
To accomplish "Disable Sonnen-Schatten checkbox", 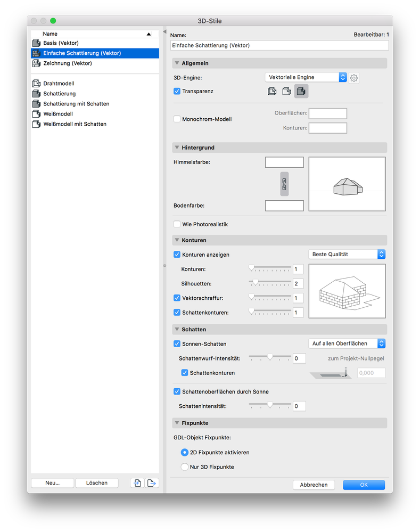I will point(177,343).
